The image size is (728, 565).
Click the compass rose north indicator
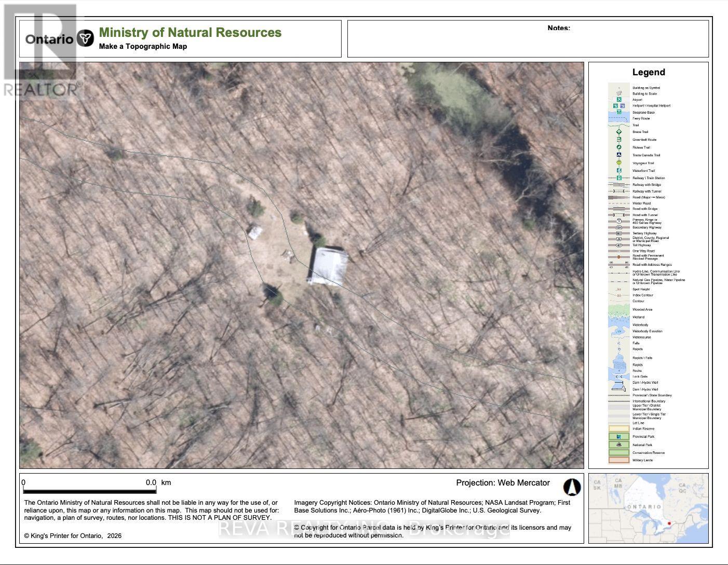point(572,487)
